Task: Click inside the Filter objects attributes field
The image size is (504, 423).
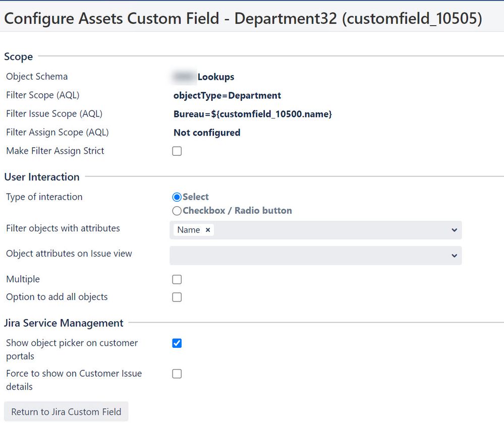Action: pos(328,230)
